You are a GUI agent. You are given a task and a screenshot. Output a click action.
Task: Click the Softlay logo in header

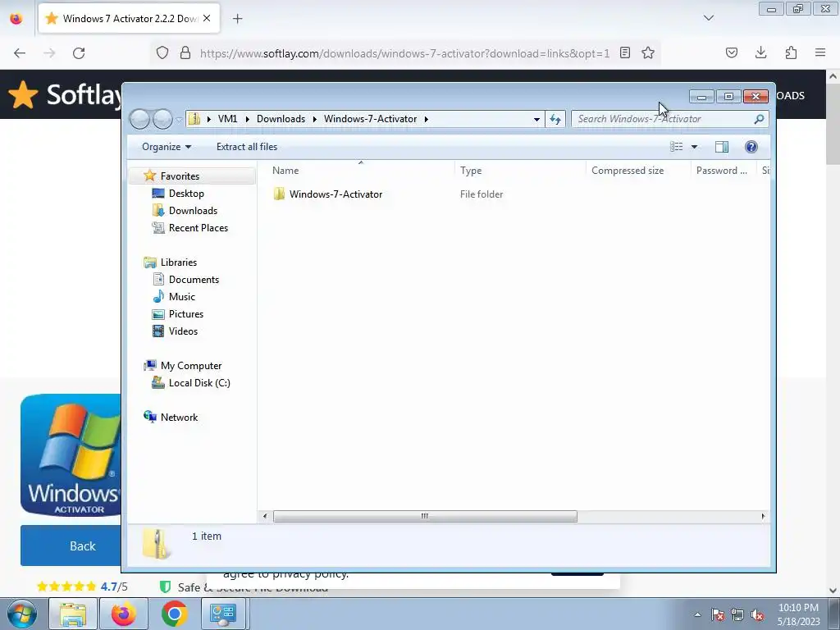tap(65, 95)
